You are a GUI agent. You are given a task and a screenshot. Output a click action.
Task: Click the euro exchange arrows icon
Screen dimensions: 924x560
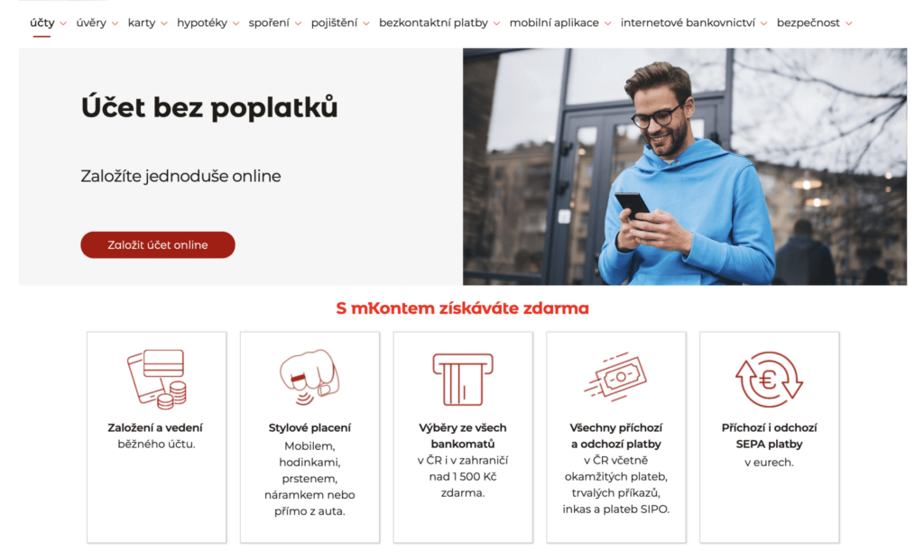[x=769, y=380]
